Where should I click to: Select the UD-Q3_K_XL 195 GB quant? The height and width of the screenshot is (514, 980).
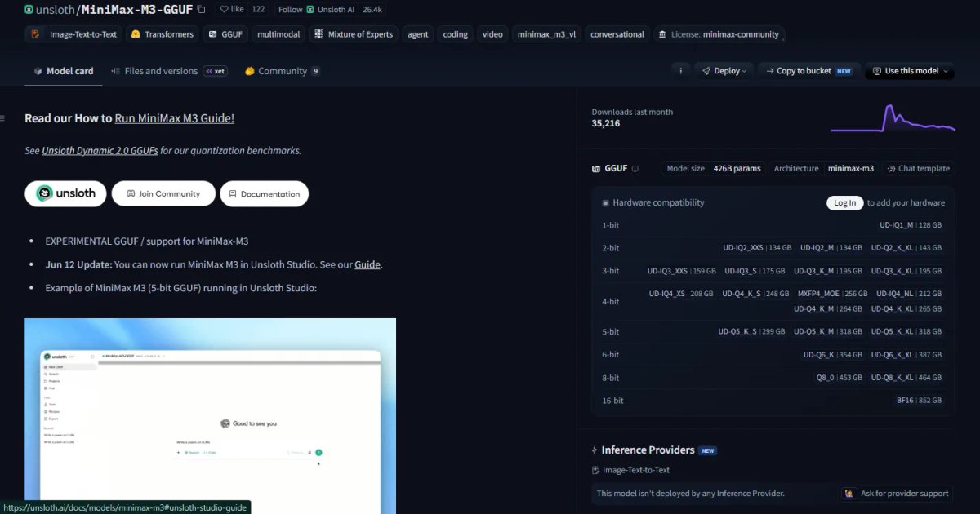click(x=906, y=270)
